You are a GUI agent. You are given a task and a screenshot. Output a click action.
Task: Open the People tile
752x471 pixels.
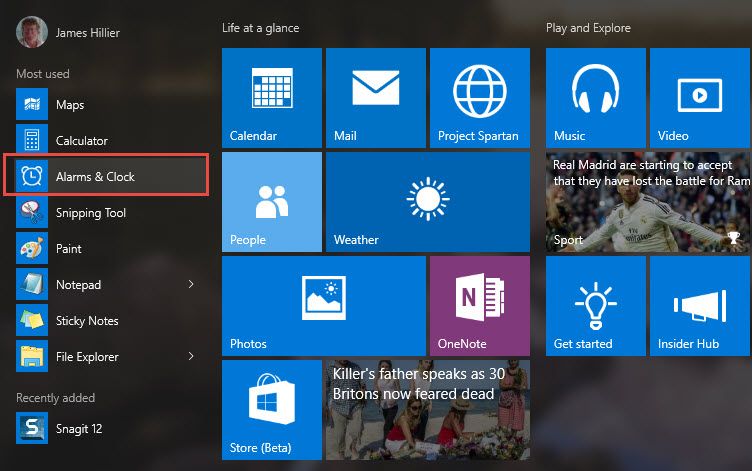(x=271, y=202)
